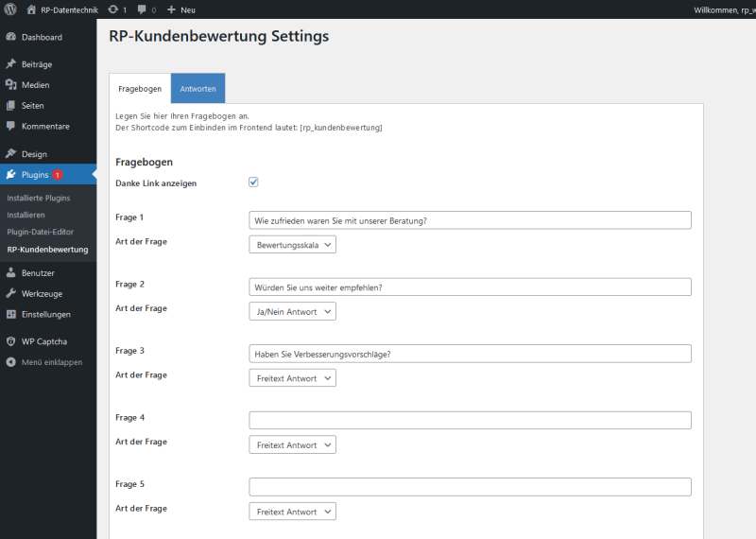Click the plus Neu icon

[171, 9]
